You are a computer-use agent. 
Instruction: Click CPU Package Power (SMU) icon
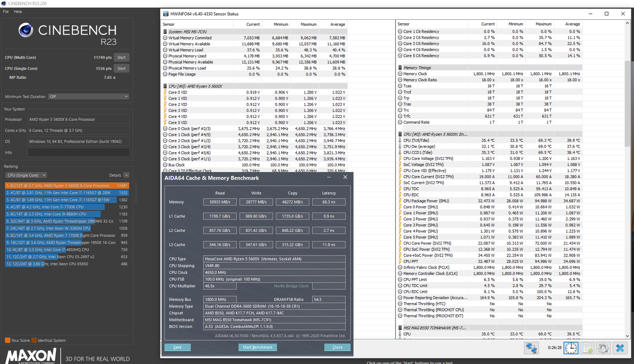[400, 201]
